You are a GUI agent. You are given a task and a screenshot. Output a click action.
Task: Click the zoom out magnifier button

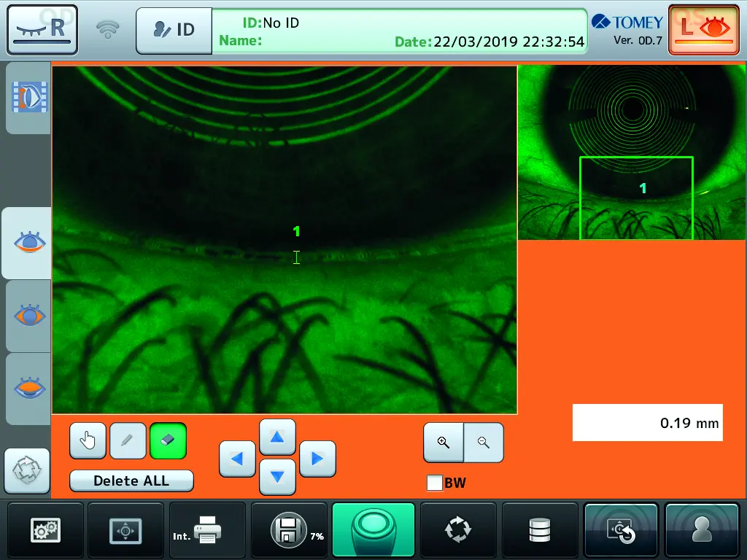coord(484,442)
